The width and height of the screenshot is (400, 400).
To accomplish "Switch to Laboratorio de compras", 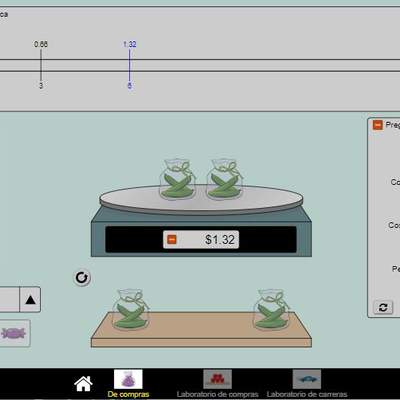I will pyautogui.click(x=217, y=384).
